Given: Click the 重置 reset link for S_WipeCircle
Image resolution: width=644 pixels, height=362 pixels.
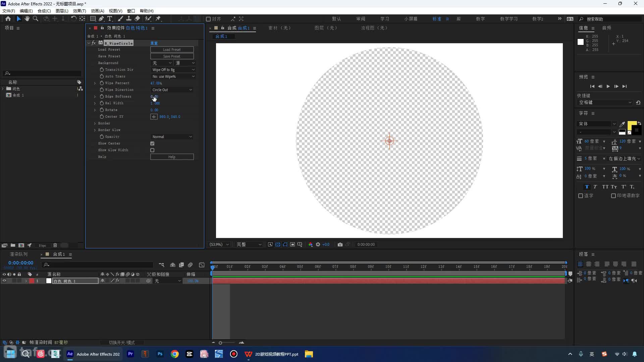Looking at the screenshot, I should 154,43.
